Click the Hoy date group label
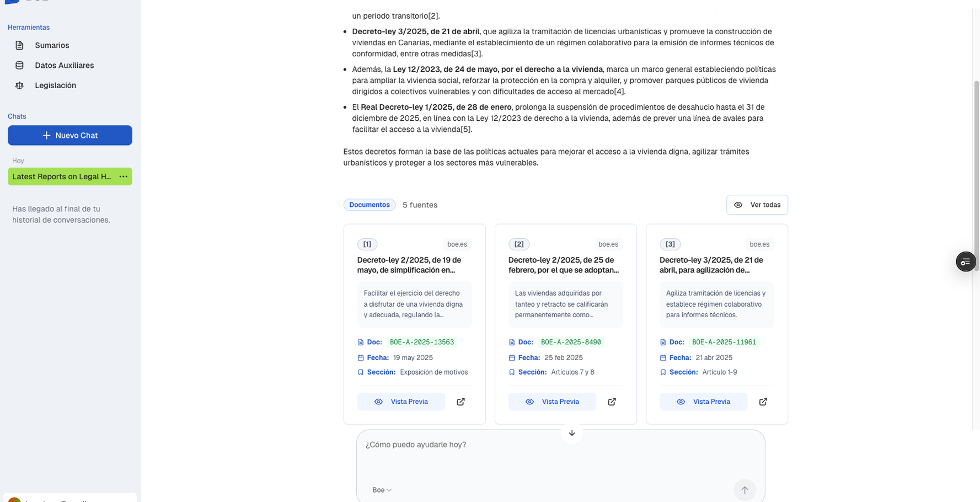The height and width of the screenshot is (502, 980). click(18, 161)
